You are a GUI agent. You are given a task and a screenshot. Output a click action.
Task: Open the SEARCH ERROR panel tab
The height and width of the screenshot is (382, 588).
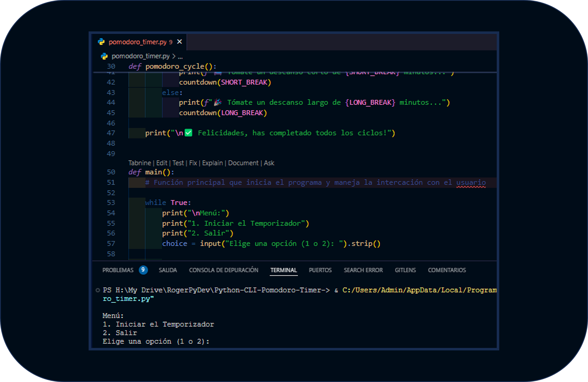click(363, 270)
